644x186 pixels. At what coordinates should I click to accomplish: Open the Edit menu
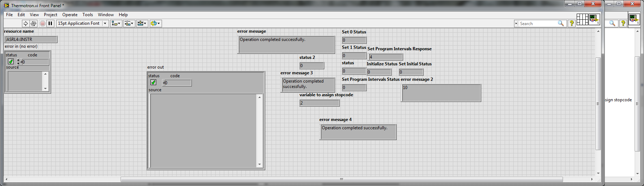point(21,15)
